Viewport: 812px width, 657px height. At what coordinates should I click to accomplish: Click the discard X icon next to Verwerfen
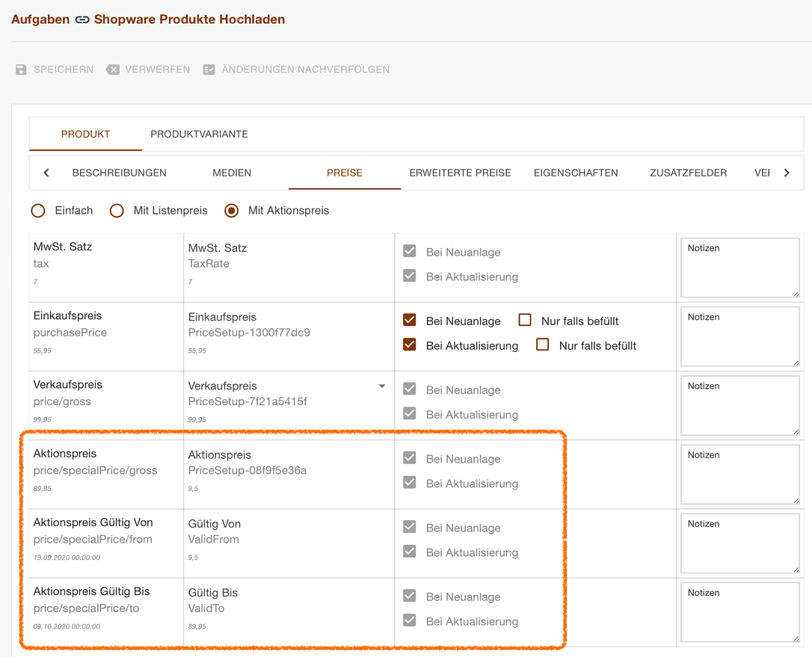[x=113, y=70]
